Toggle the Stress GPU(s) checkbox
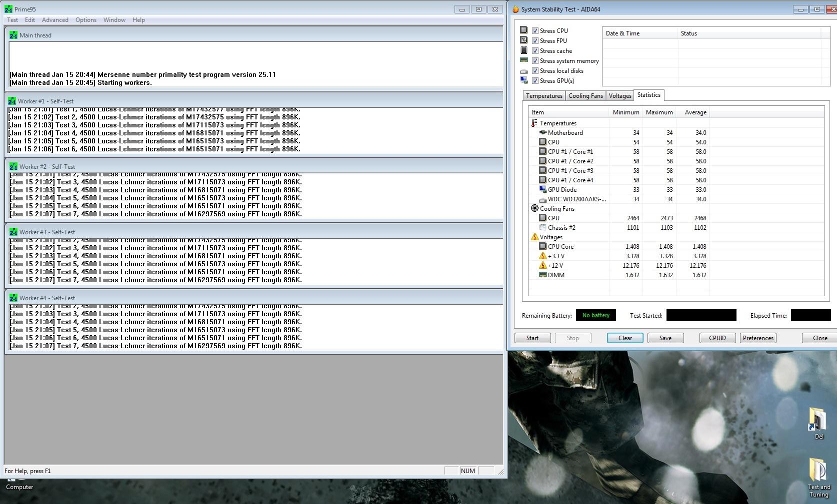The height and width of the screenshot is (504, 837). click(x=535, y=81)
